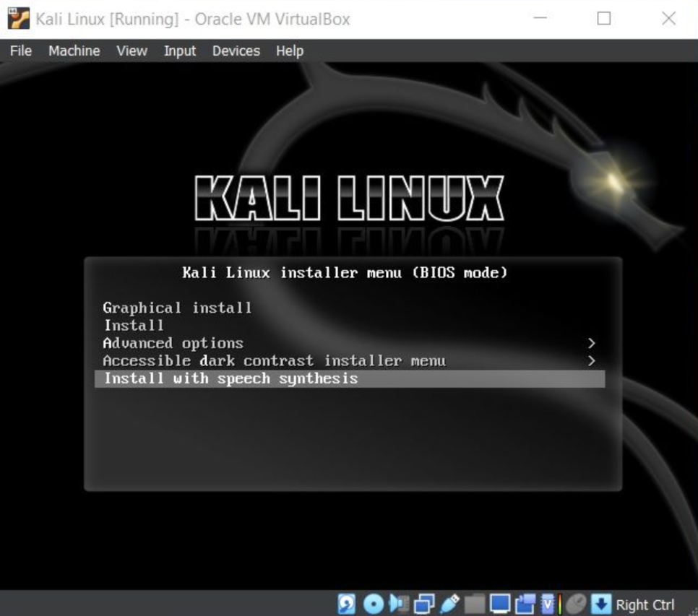Close the Kali Linux VM window
The image size is (698, 616).
click(668, 18)
